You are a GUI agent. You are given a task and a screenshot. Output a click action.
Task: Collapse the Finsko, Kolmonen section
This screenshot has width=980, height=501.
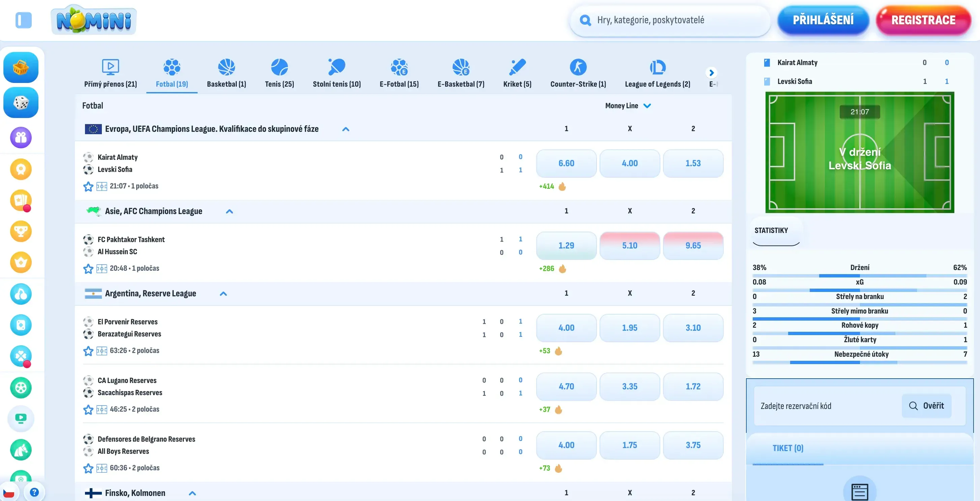click(x=193, y=493)
